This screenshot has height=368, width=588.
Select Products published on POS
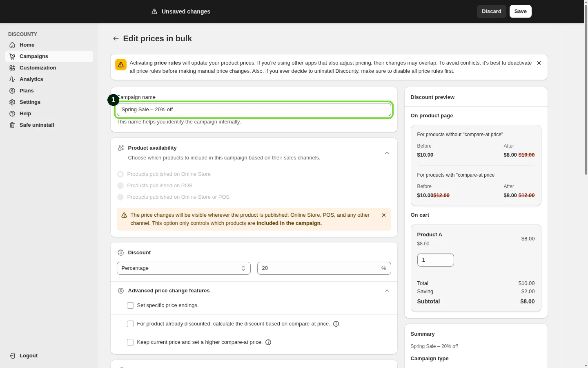pos(120,186)
